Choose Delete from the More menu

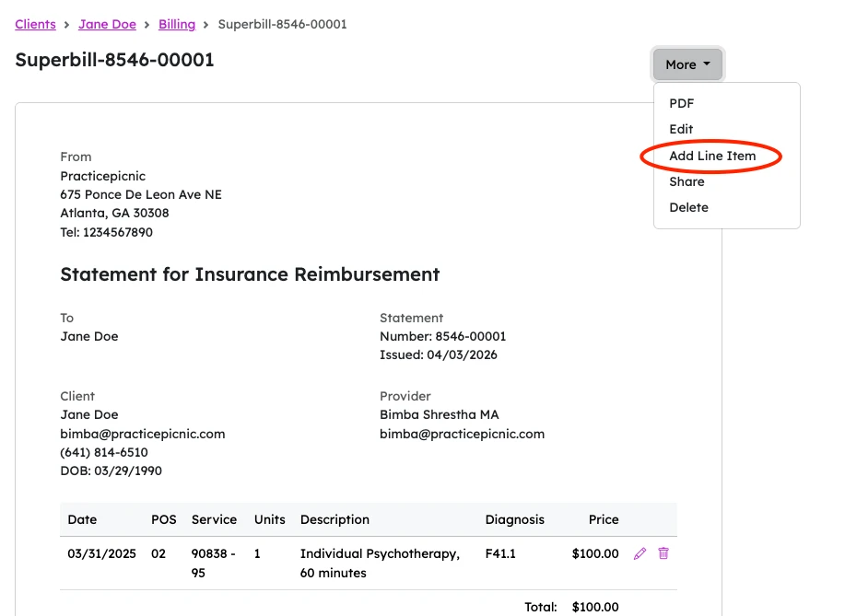tap(688, 207)
